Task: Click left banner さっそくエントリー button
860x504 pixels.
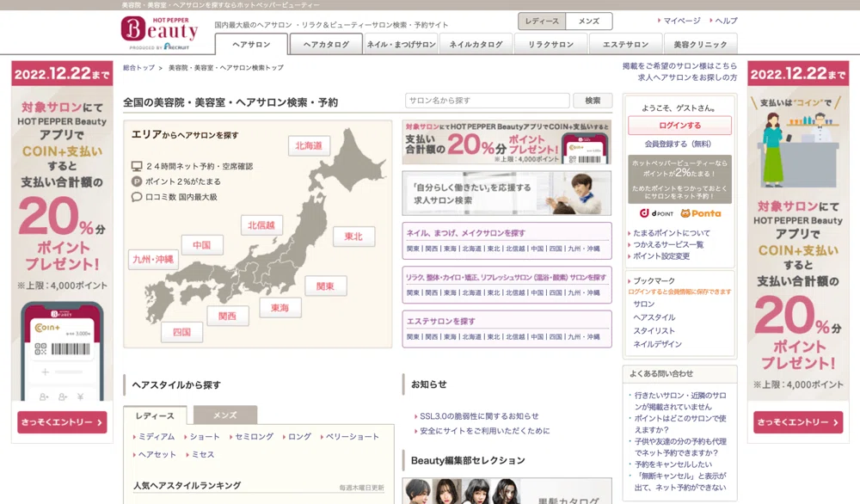Action: (62, 422)
